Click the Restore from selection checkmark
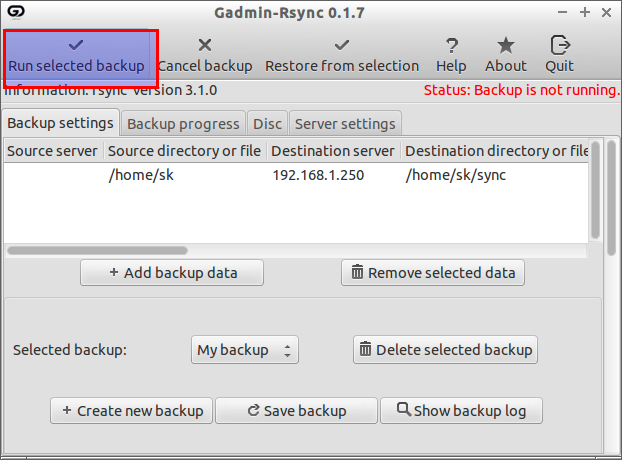Viewport: 622px width, 460px height. [x=342, y=45]
